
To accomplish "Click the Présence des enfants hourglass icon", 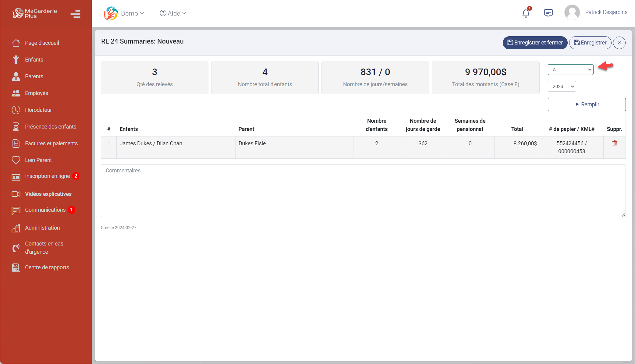I will tap(16, 127).
